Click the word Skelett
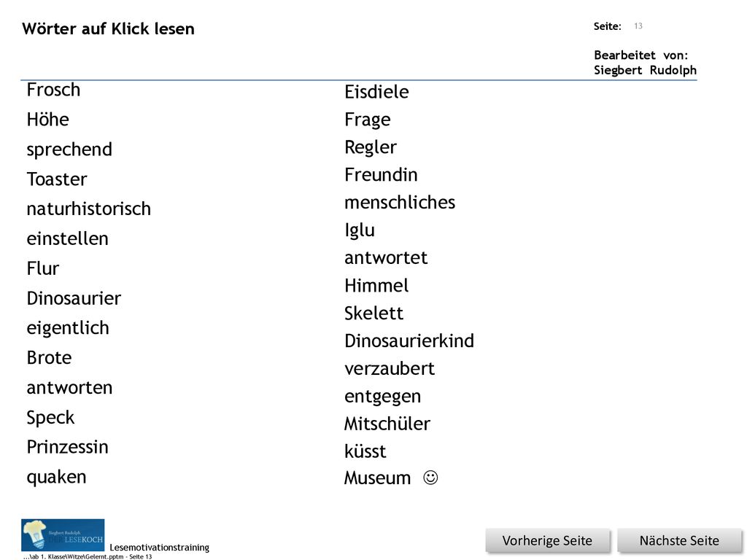 pyautogui.click(x=374, y=314)
